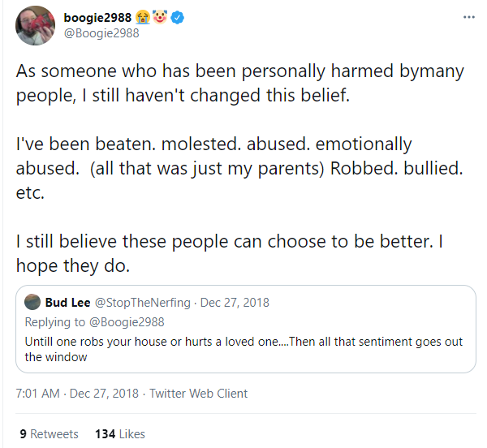The image size is (487, 448).
Task: Open Bud Lee's name in quoted tweet
Action: (x=67, y=303)
